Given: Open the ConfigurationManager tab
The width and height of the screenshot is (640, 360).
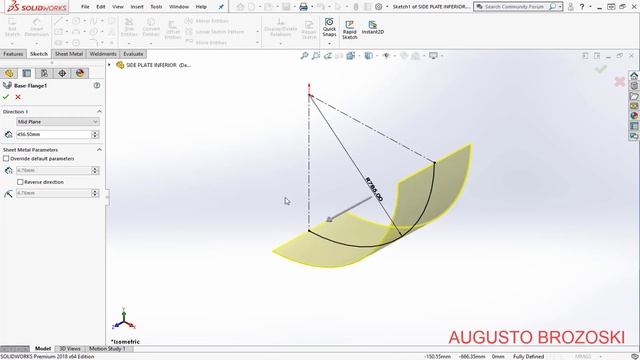Looking at the screenshot, I should point(44,73).
